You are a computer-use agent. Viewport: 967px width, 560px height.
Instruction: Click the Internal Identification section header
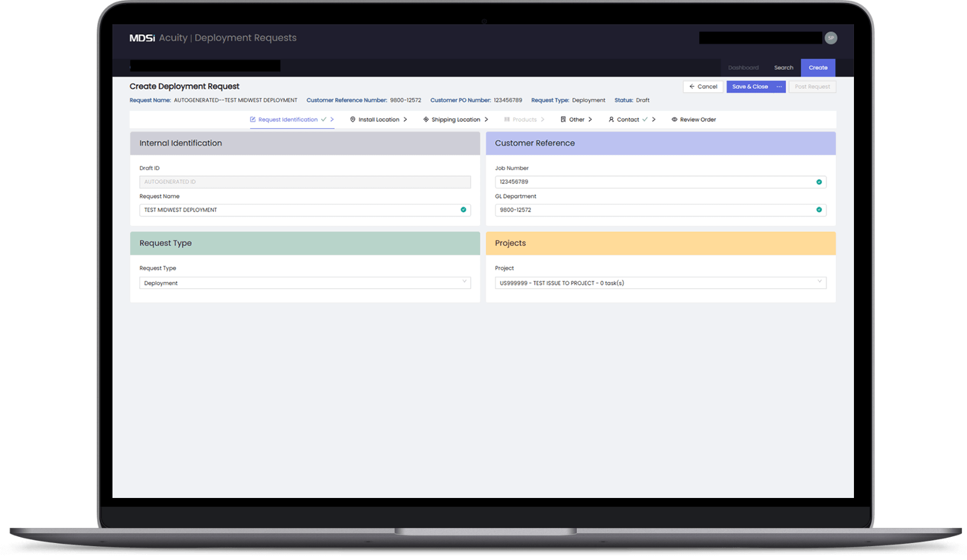[x=305, y=143]
